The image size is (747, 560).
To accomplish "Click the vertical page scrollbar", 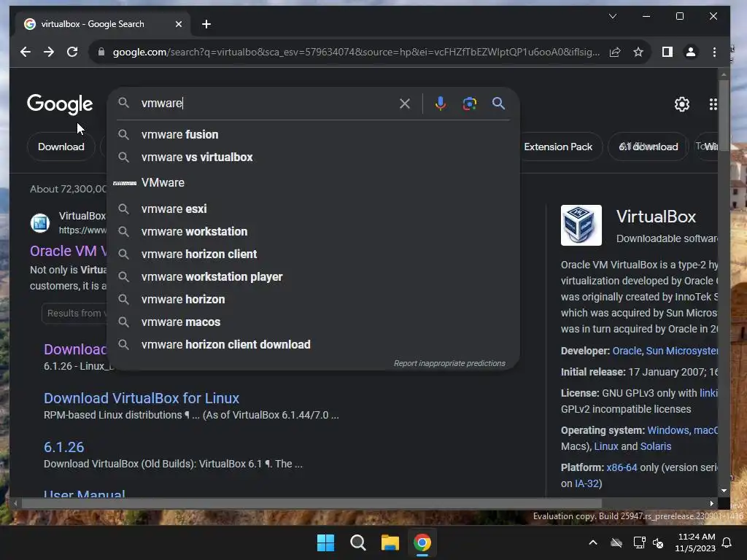I will [x=724, y=114].
